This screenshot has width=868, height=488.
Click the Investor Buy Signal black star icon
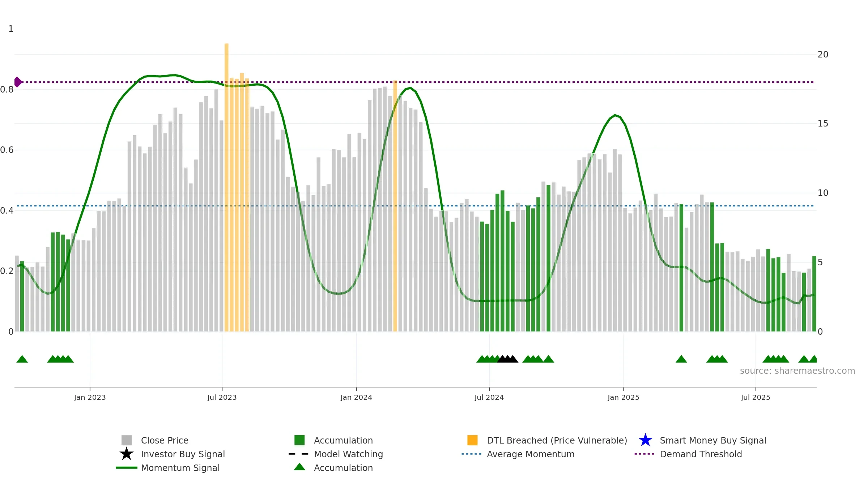(126, 454)
